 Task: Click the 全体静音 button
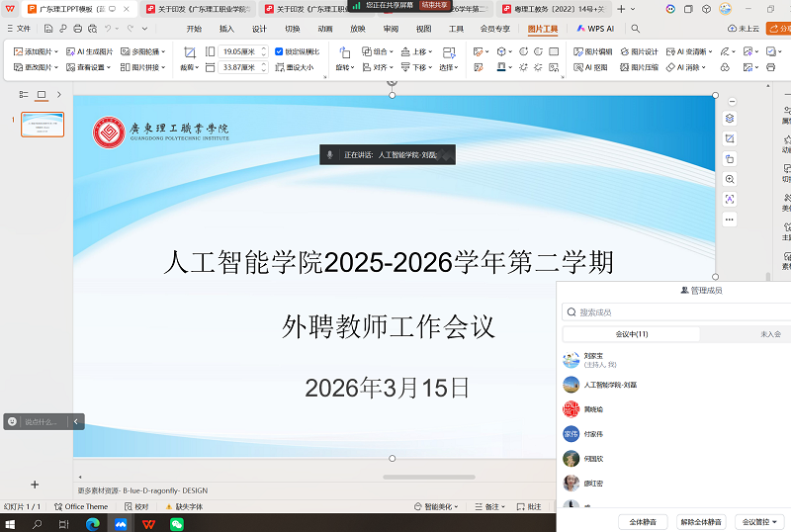pos(643,521)
